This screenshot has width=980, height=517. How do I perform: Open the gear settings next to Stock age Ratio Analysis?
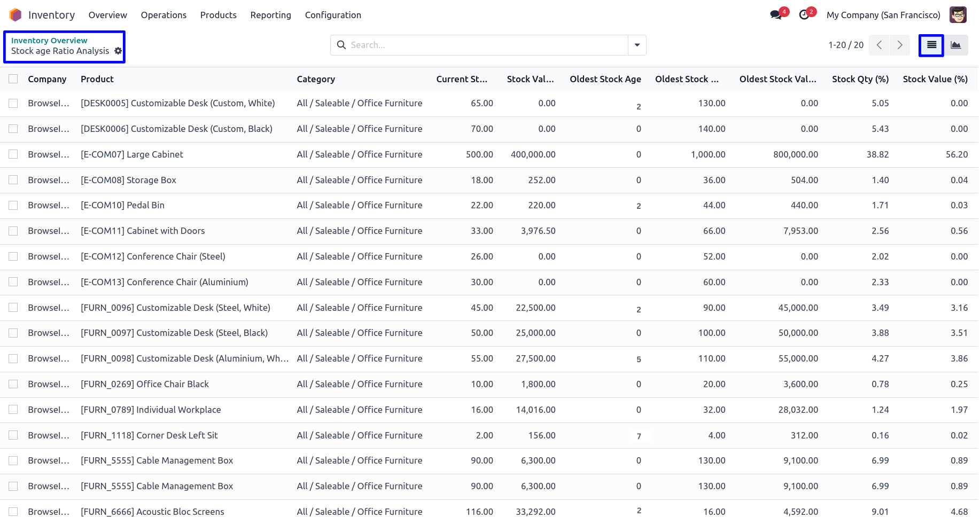pos(118,51)
